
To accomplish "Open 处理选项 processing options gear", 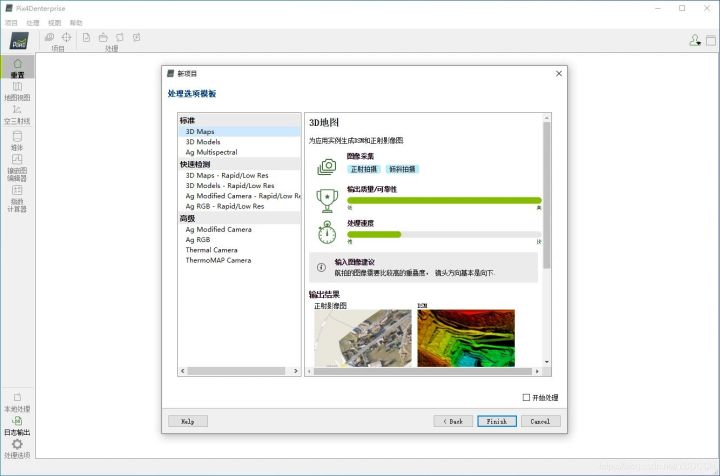I will pyautogui.click(x=17, y=449).
